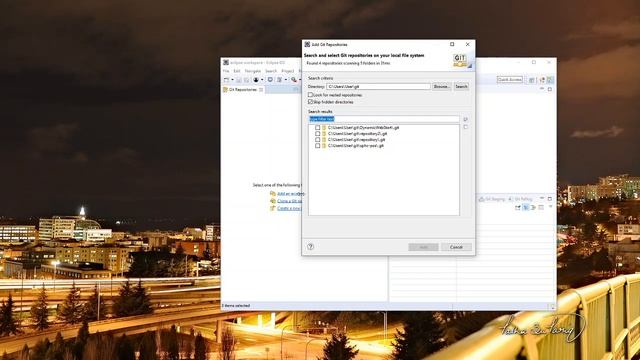Image resolution: width=640 pixels, height=360 pixels.
Task: Maximize the Eclipse main window
Action: click(x=533, y=62)
